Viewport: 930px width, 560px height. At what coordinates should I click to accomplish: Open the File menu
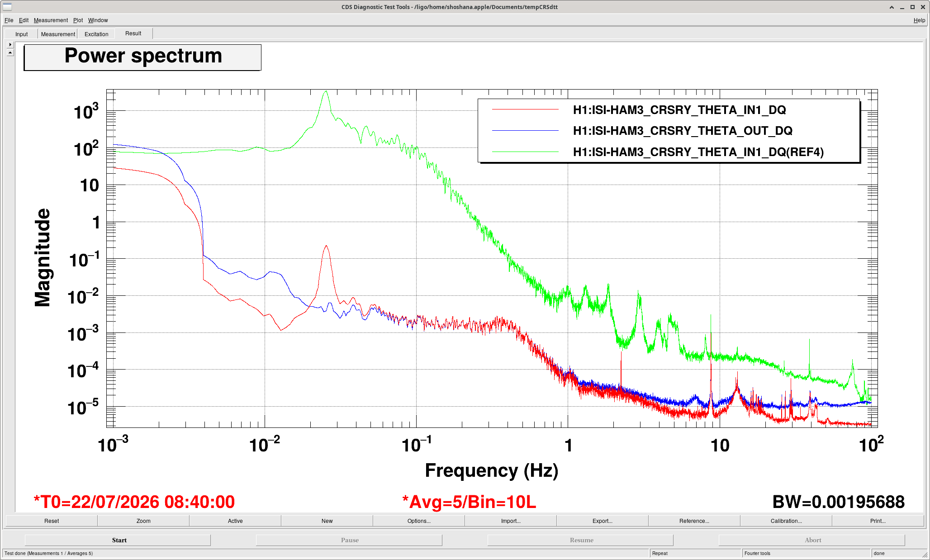[9, 20]
